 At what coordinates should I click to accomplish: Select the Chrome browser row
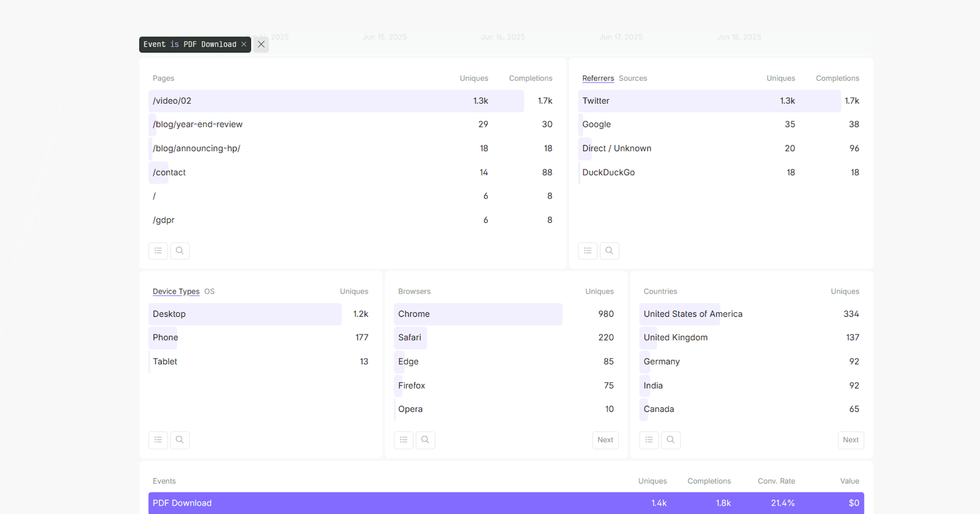pos(478,314)
